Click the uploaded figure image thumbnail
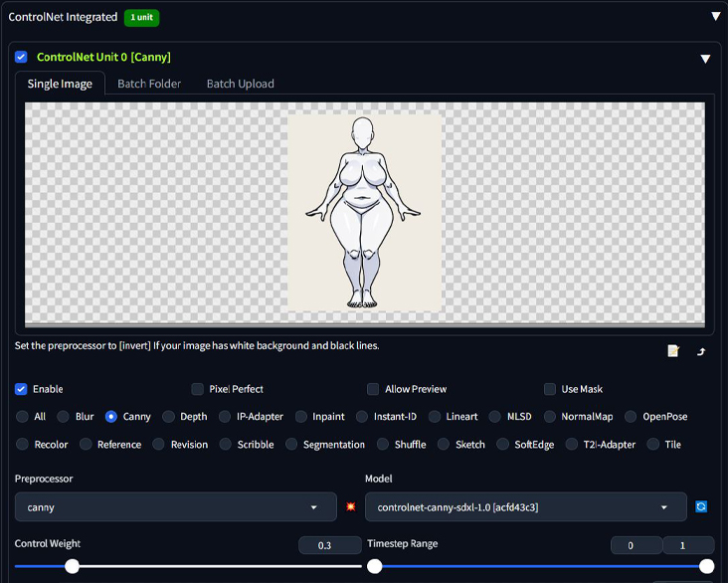The width and height of the screenshot is (728, 583). [x=364, y=212]
